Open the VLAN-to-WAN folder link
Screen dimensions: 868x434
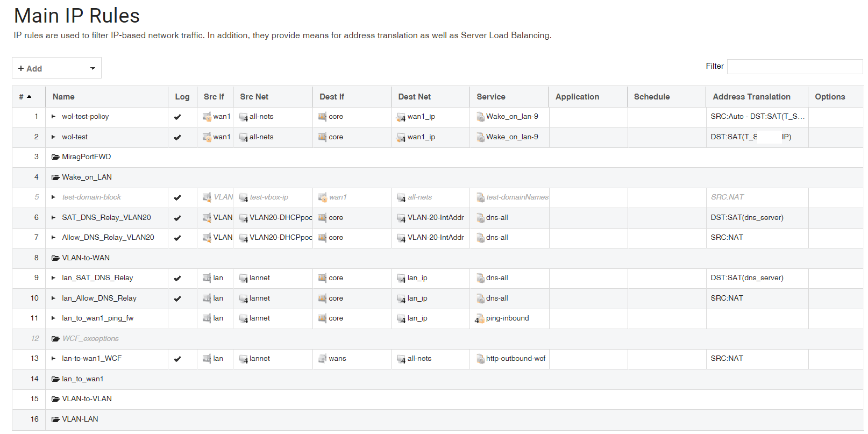tap(86, 258)
